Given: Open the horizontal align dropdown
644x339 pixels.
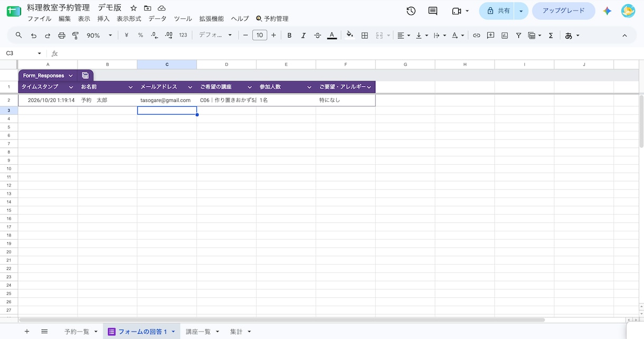Looking at the screenshot, I should point(404,35).
